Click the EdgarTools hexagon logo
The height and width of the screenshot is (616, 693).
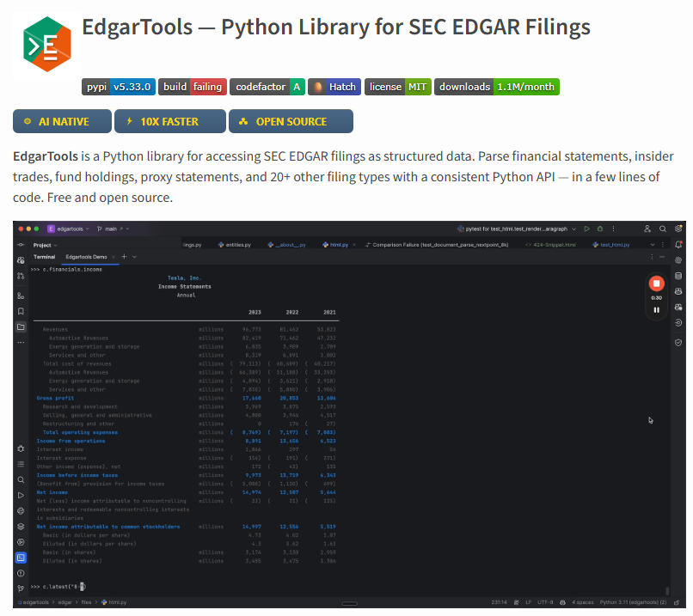[x=46, y=44]
